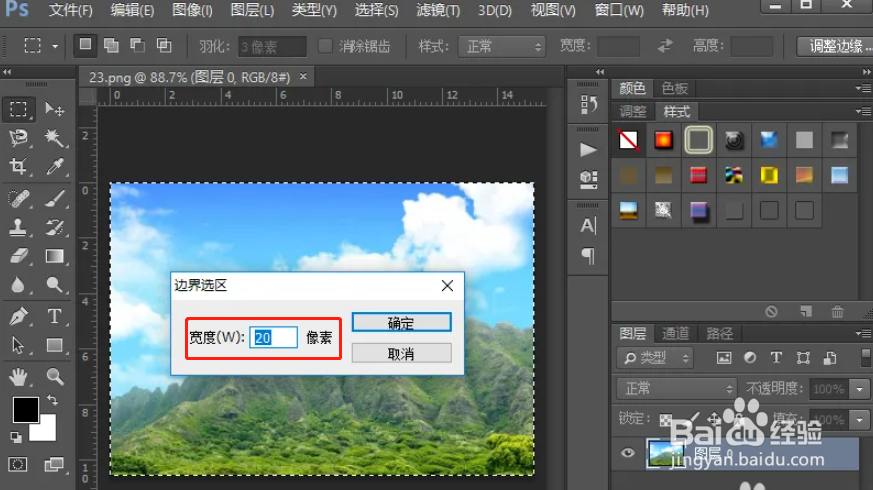Toggle the anti-alias checkbox
Viewport: 873px width, 490px height.
[x=325, y=46]
